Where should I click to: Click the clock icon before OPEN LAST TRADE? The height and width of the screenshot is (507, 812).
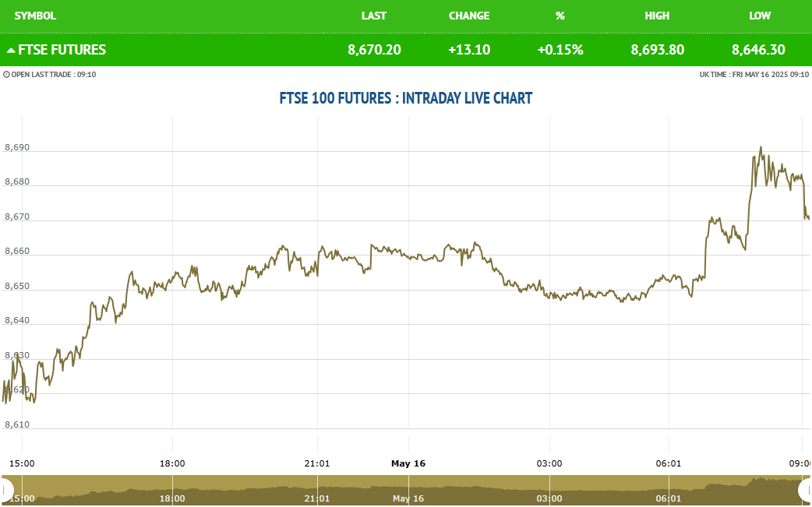[6, 75]
